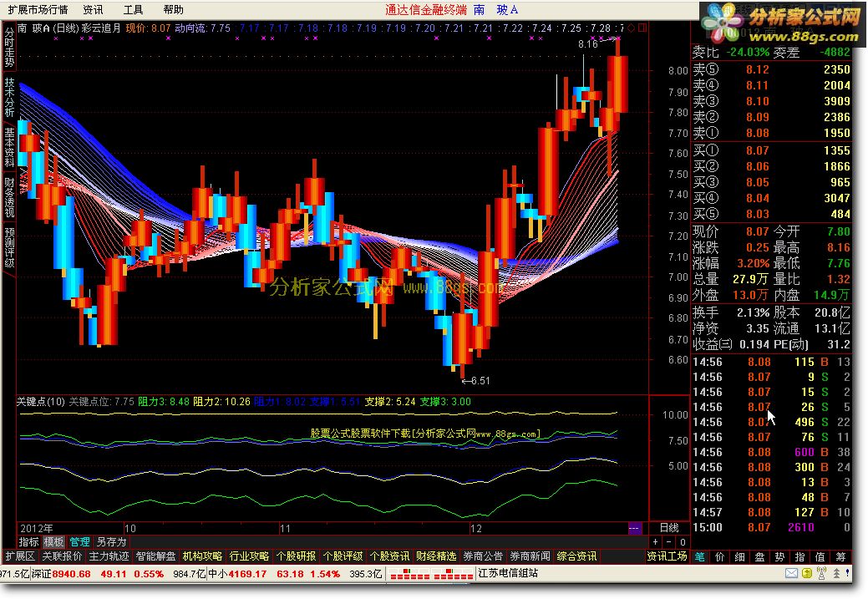
Task: Click the 中小 index value 4169.17
Action: 246,574
